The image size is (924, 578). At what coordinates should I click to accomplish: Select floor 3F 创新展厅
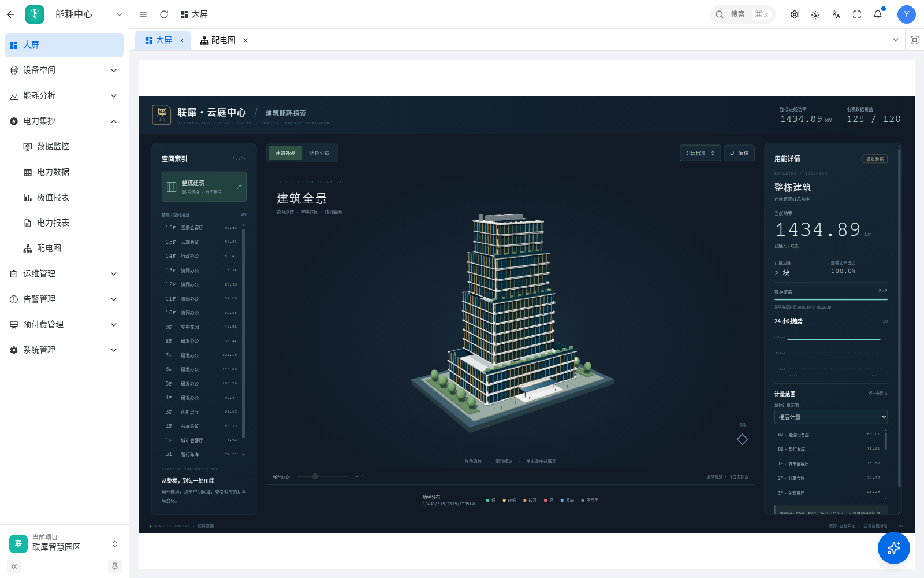(202, 412)
